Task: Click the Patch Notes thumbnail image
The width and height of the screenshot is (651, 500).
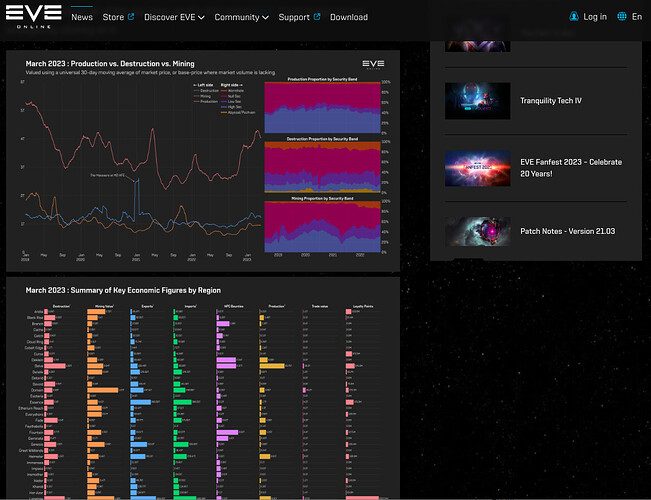Action: pyautogui.click(x=477, y=231)
